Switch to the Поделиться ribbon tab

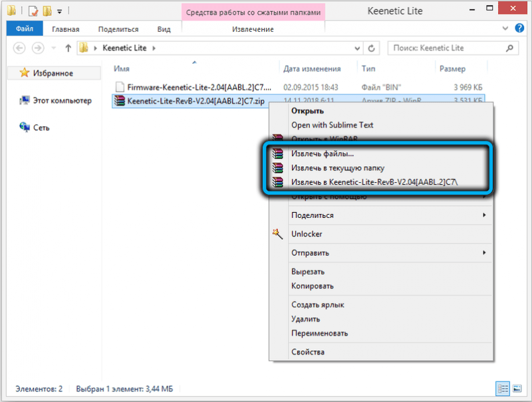(x=118, y=29)
